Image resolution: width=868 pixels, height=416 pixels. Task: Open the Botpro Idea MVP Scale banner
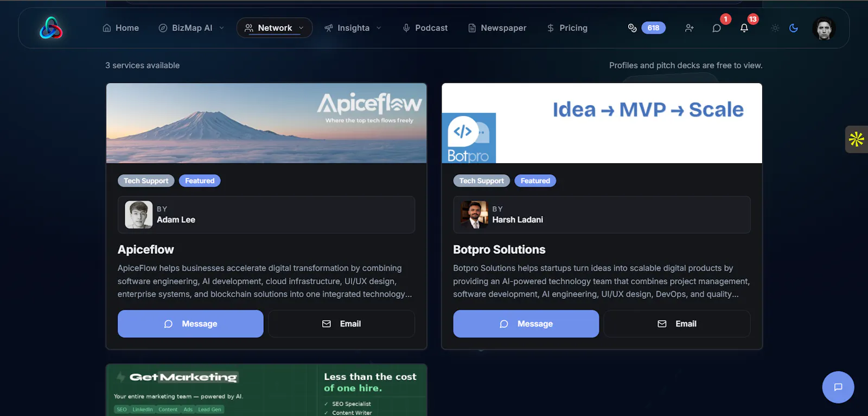(x=602, y=123)
